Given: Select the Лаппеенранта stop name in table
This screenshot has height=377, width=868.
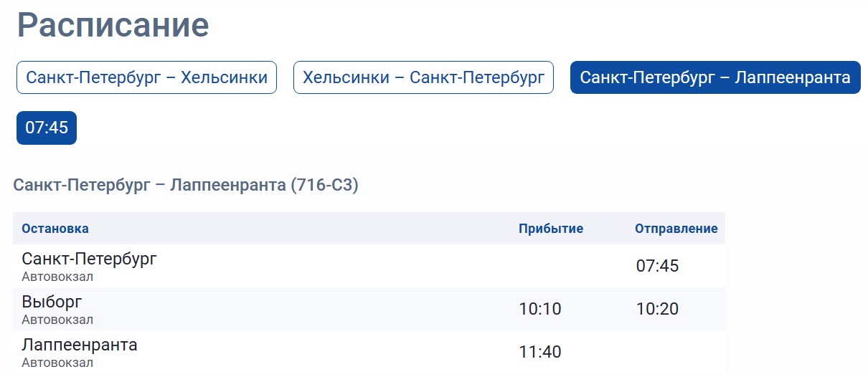Looking at the screenshot, I should 80,345.
